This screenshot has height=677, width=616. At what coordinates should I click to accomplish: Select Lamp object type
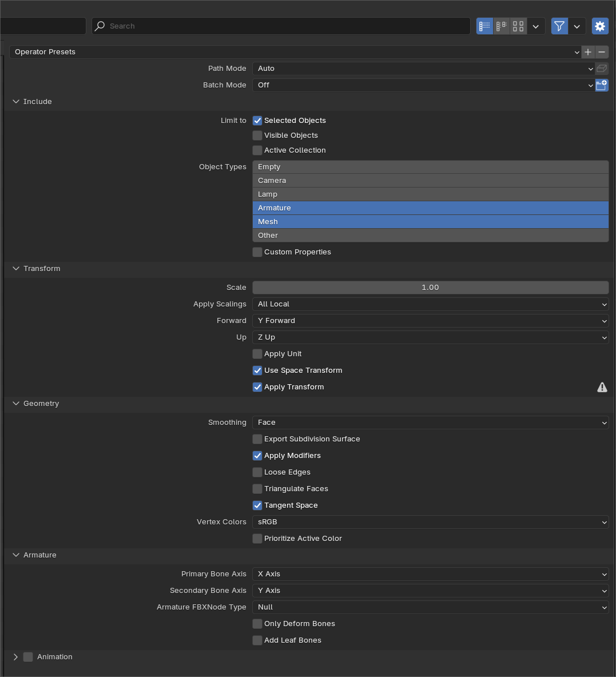(x=431, y=194)
